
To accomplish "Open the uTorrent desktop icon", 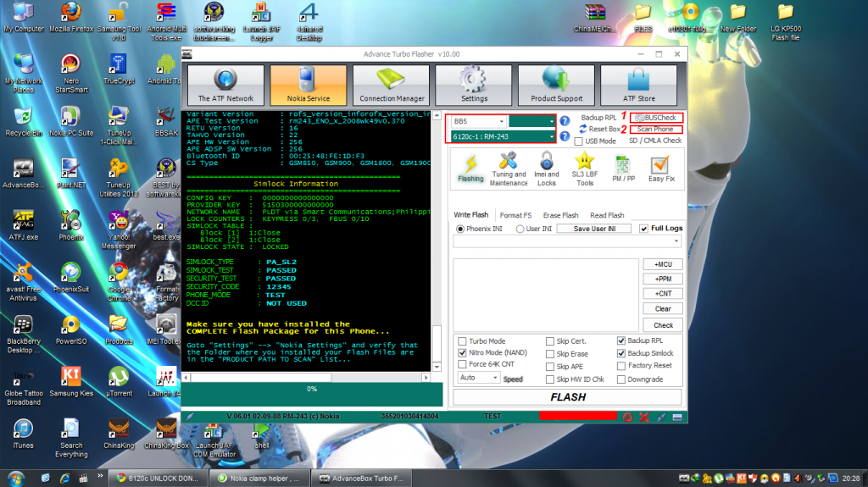I will [x=119, y=382].
